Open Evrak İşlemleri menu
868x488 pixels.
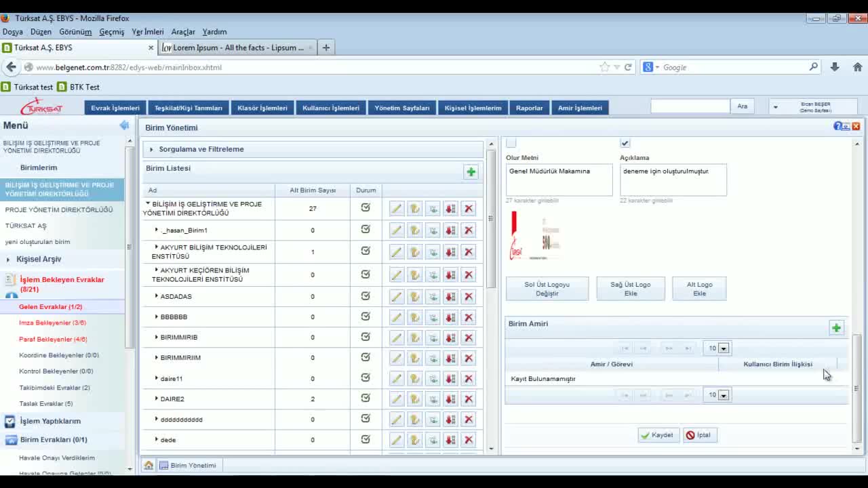(x=115, y=108)
